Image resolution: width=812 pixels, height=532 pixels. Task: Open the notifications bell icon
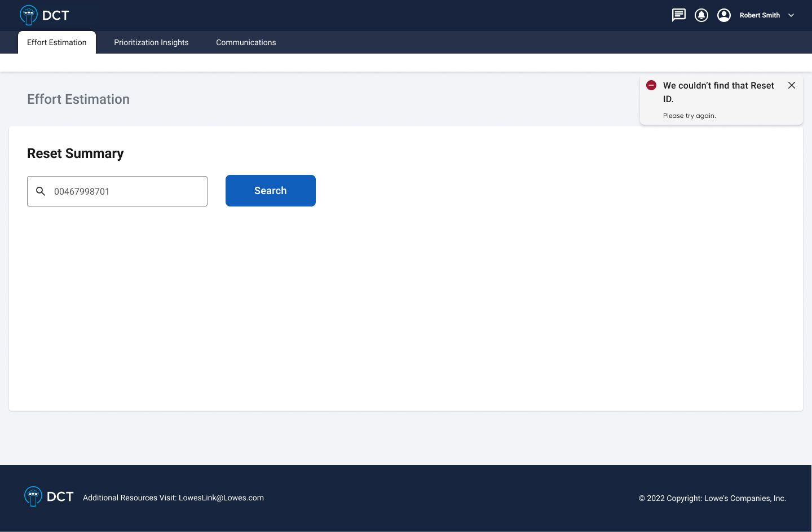coord(701,15)
